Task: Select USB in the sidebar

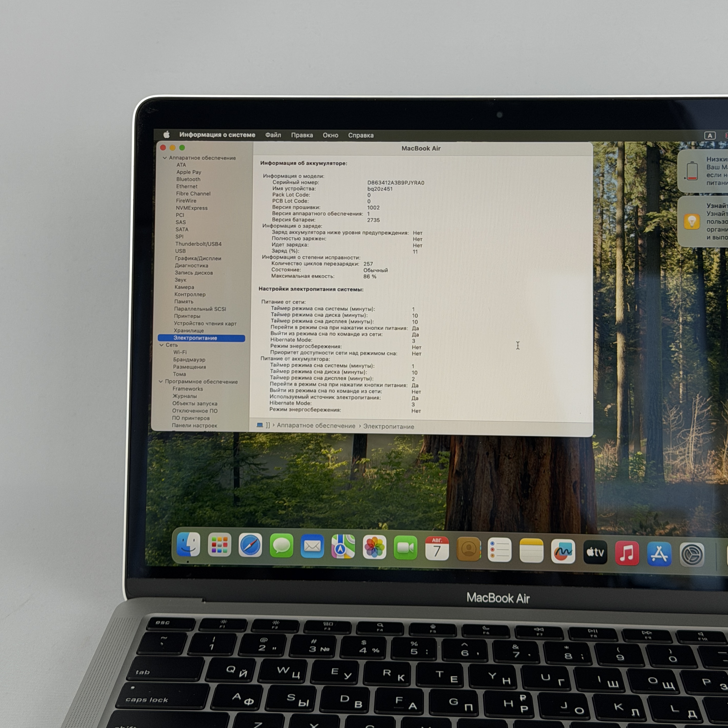Action: 180,251
